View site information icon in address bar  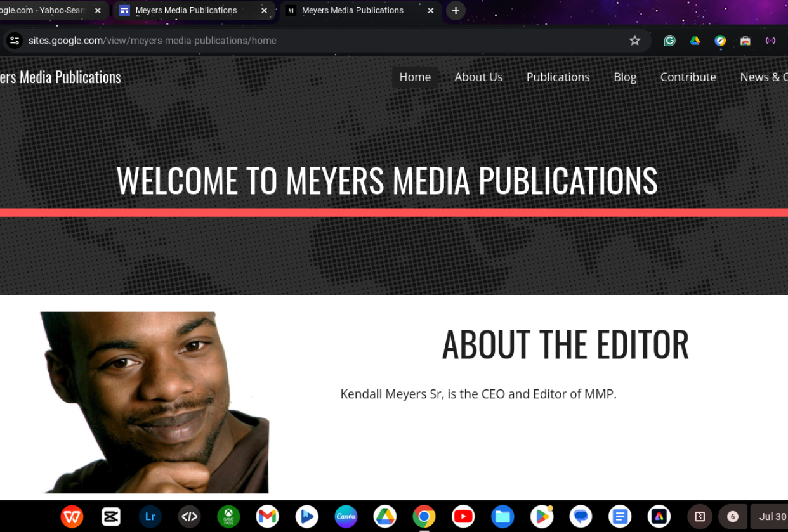pyautogui.click(x=15, y=41)
